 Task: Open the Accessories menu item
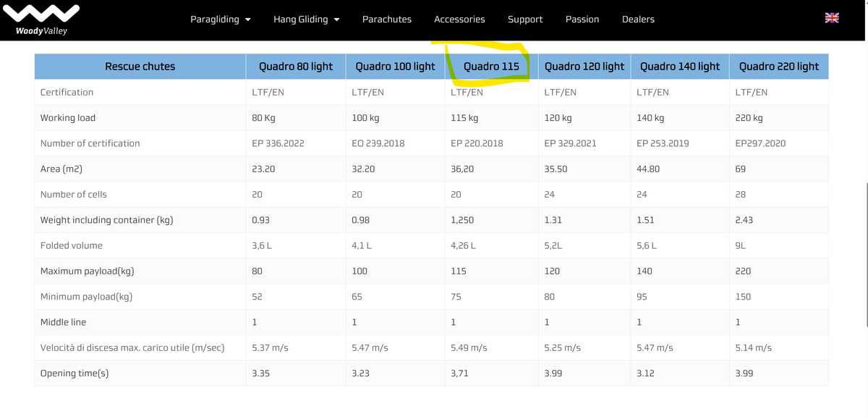pos(459,20)
